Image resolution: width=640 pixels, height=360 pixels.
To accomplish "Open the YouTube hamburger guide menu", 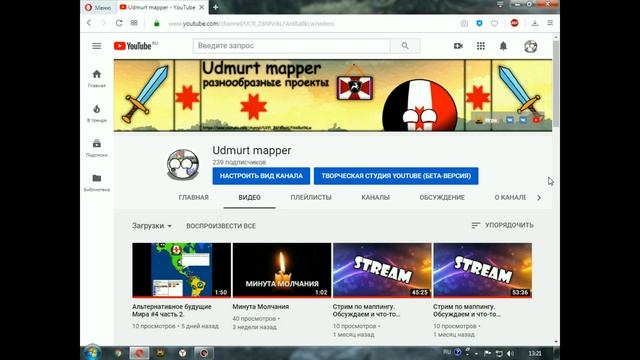I will pos(97,46).
